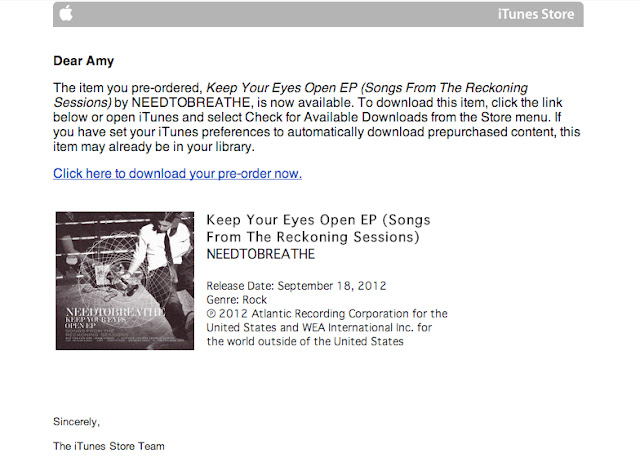Click the gray header banner bar
This screenshot has width=640, height=458.
[x=318, y=14]
